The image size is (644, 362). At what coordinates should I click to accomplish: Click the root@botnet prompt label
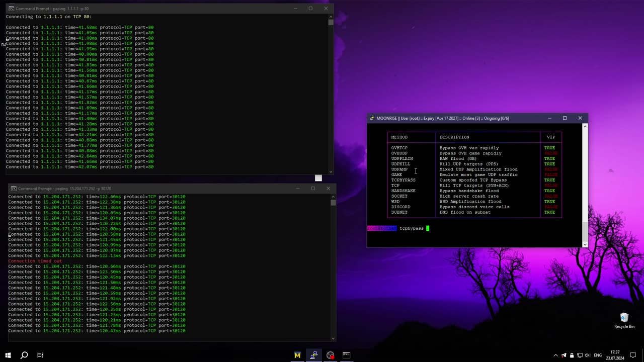(x=382, y=228)
